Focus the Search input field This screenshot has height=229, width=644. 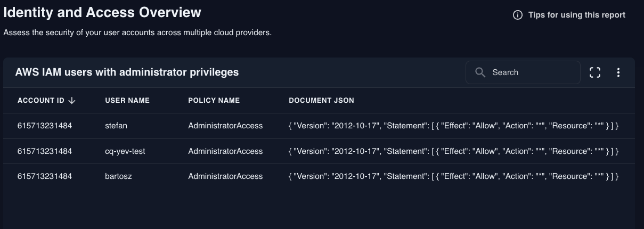[x=523, y=72]
